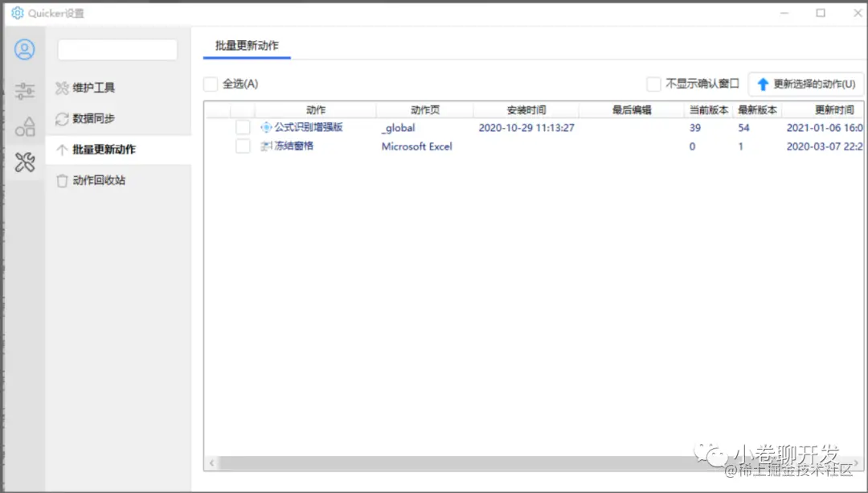
Task: Click current version 0 cell
Action: [692, 147]
